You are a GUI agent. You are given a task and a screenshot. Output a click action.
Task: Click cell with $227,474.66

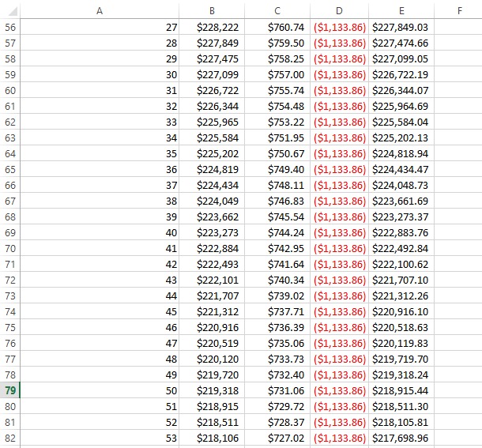click(x=401, y=43)
